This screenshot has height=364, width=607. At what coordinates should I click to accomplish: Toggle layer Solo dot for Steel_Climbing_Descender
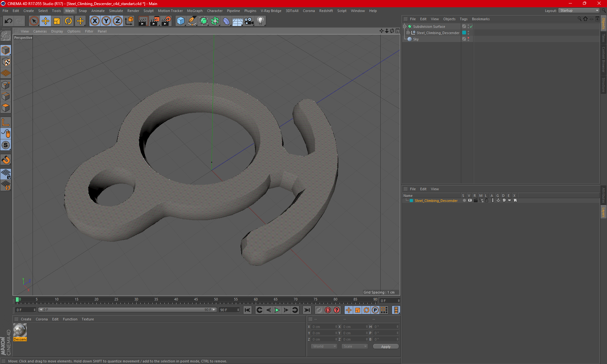click(x=464, y=201)
